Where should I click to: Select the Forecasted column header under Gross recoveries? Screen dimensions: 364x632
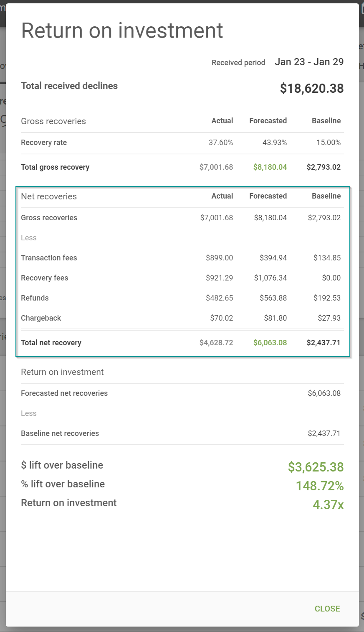268,120
